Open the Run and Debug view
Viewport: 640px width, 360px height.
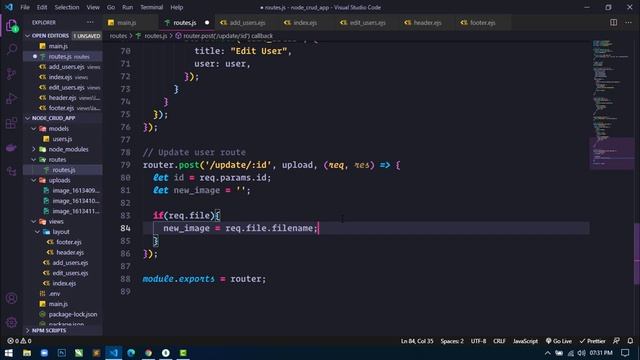coord(11,99)
